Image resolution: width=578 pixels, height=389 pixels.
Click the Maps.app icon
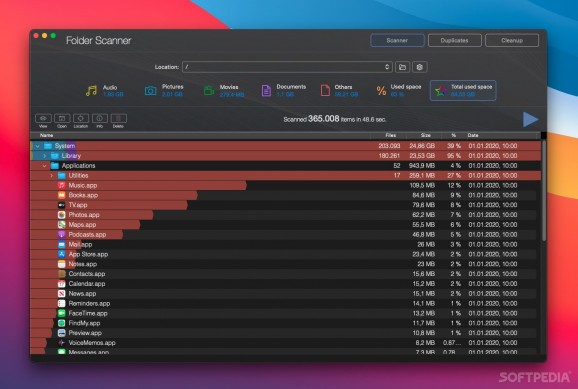pos(62,225)
